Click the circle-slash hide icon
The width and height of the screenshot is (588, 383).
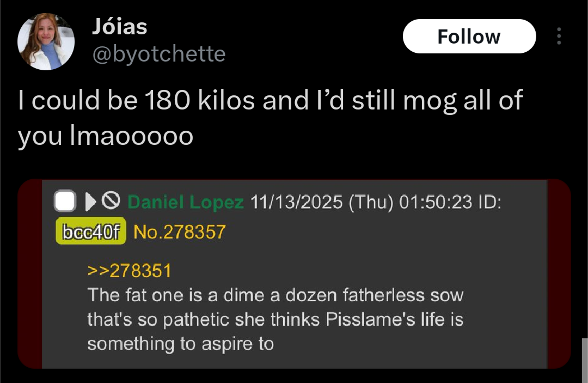pyautogui.click(x=111, y=202)
